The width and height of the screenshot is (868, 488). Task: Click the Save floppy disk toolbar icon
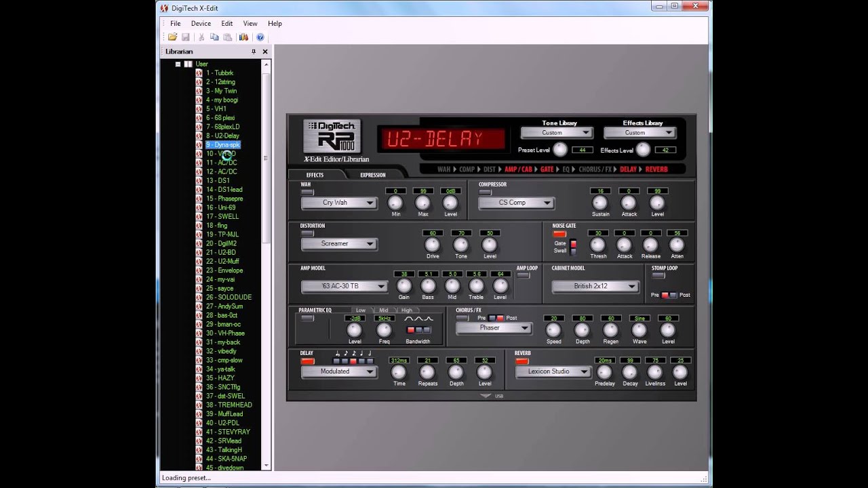coord(186,37)
